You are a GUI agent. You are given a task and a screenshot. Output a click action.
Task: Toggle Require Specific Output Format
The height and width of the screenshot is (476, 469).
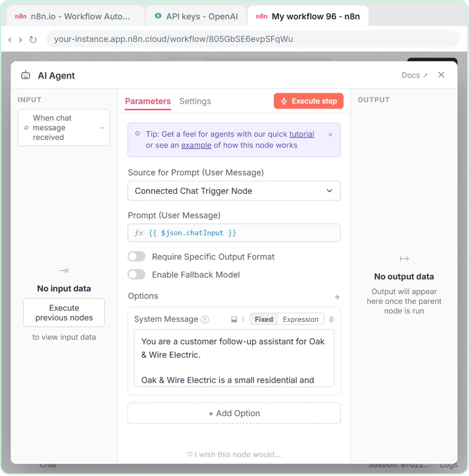pyautogui.click(x=136, y=256)
